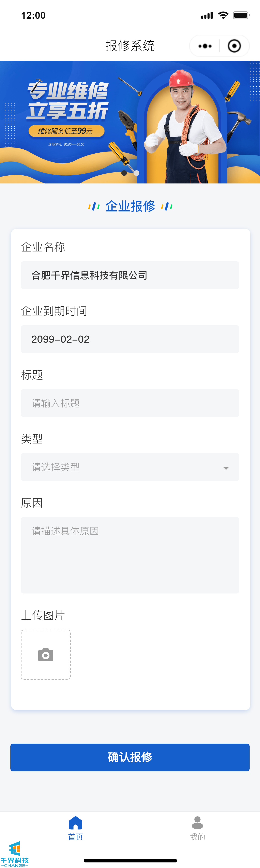Tap the mini program close target icon
Image resolution: width=260 pixels, height=868 pixels.
click(x=234, y=46)
